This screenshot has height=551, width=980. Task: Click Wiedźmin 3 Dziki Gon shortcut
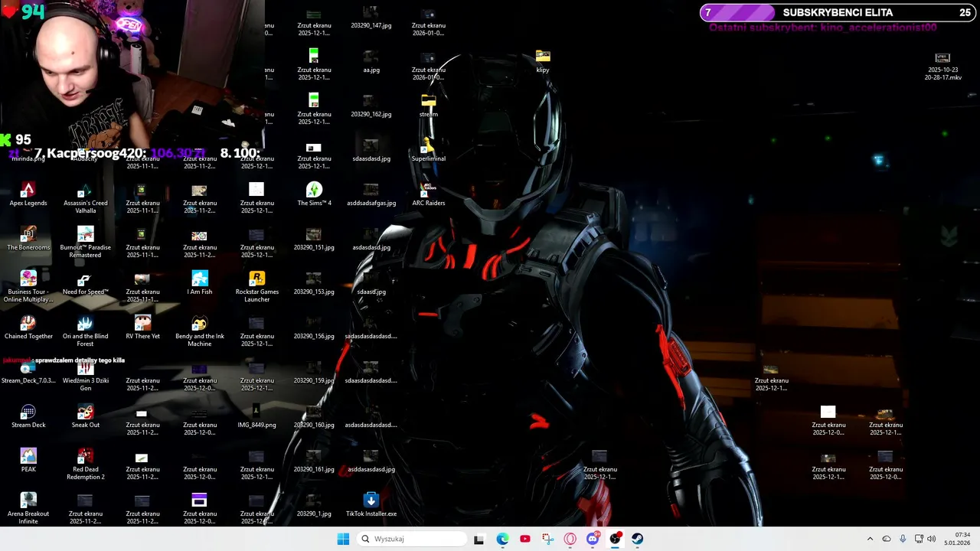pyautogui.click(x=85, y=376)
